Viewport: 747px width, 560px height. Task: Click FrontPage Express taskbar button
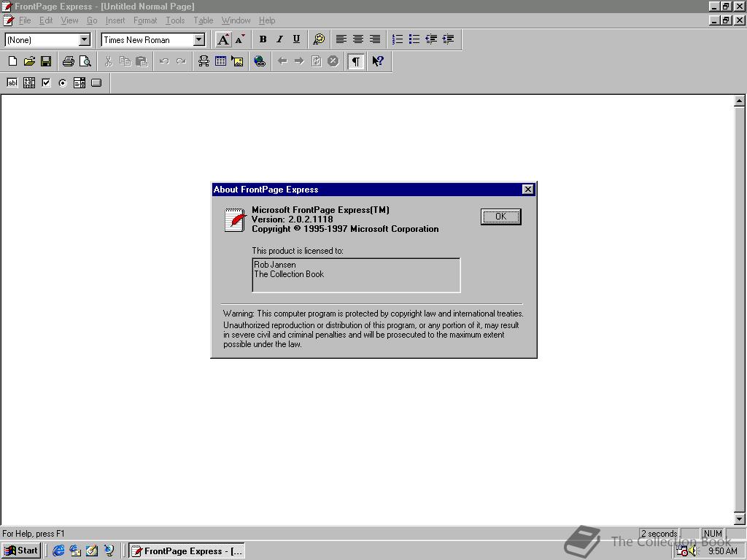187,551
